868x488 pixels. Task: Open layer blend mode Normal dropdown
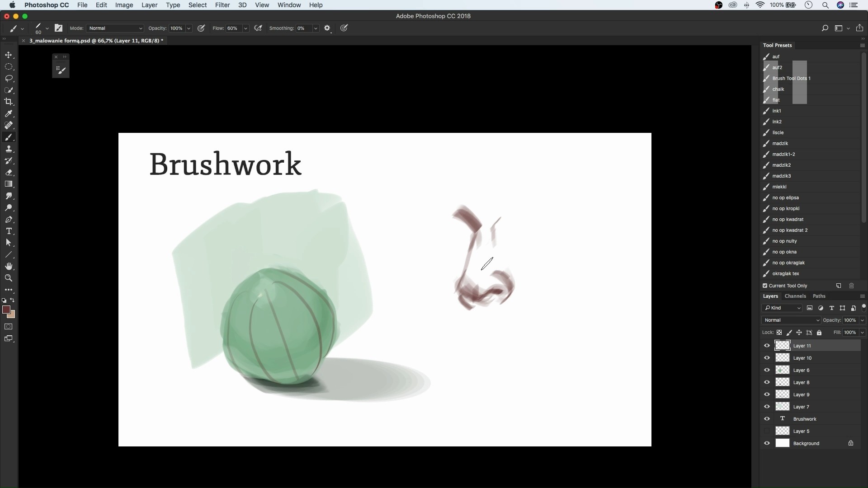tap(791, 320)
